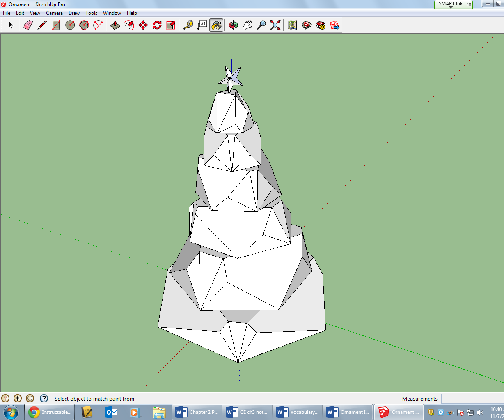Select the Push/Pull tool
504x420 pixels.
point(115,25)
